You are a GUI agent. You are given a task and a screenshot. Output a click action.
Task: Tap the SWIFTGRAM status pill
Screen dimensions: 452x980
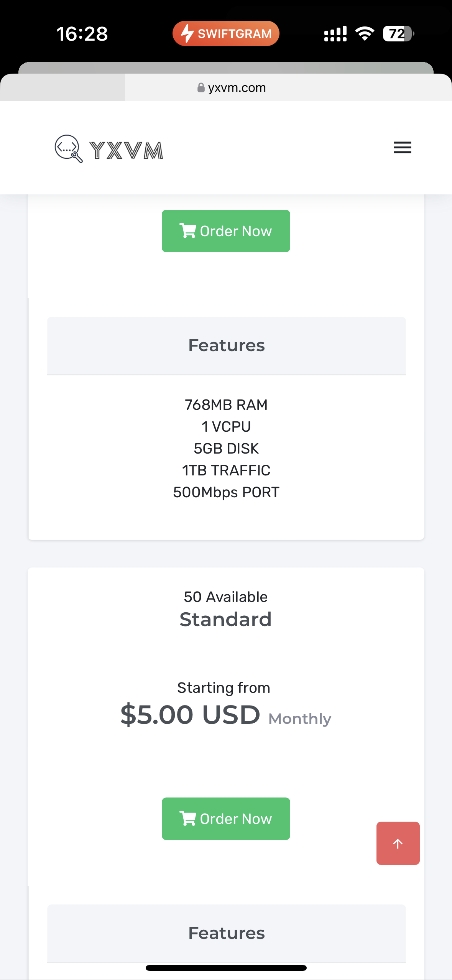(x=225, y=34)
